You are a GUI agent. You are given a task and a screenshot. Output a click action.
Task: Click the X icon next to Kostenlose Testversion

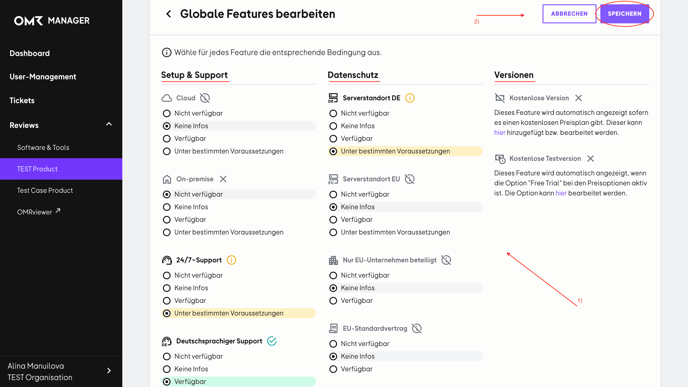click(591, 158)
